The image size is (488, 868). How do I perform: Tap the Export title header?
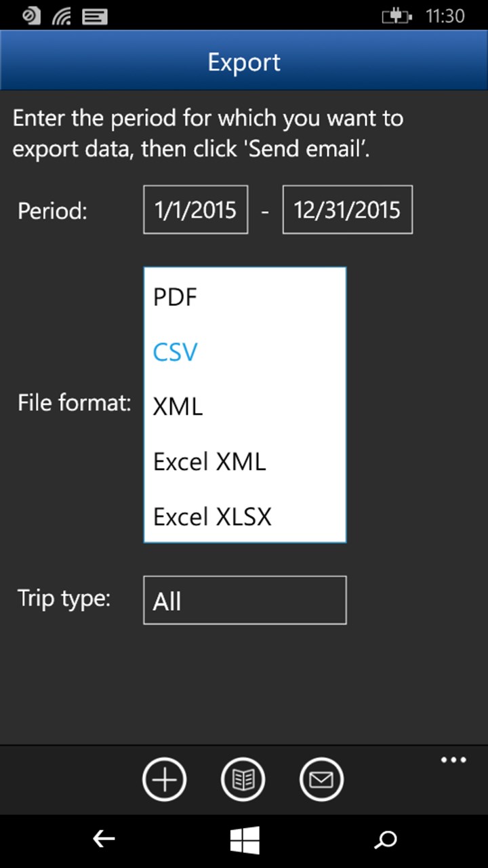tap(244, 62)
